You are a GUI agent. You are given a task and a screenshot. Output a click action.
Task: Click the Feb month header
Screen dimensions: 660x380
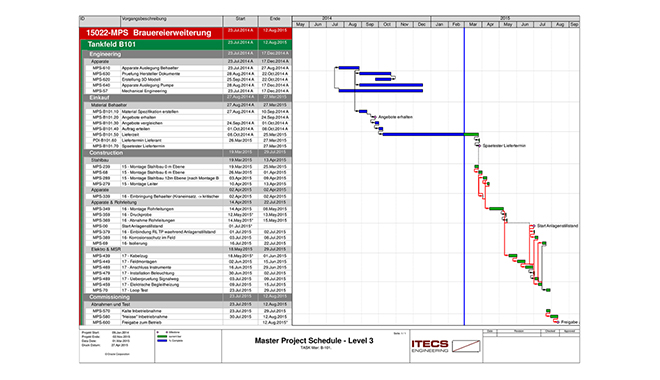pyautogui.click(x=456, y=24)
